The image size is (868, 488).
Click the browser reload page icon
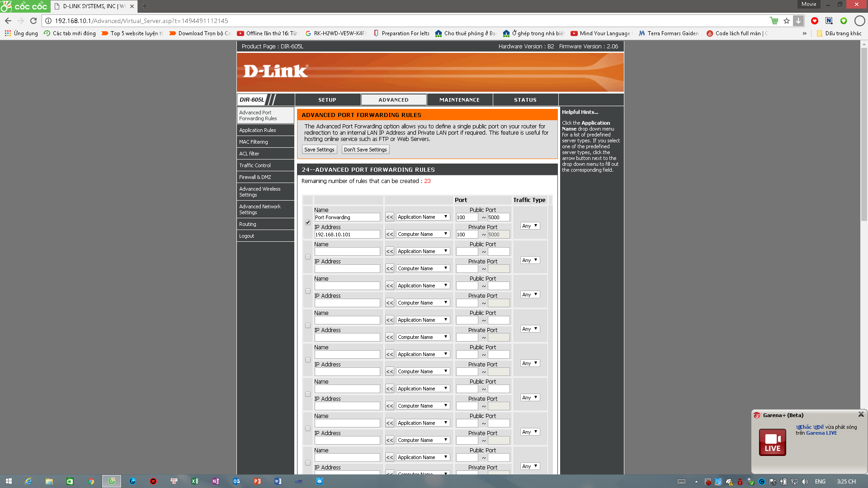[33, 21]
